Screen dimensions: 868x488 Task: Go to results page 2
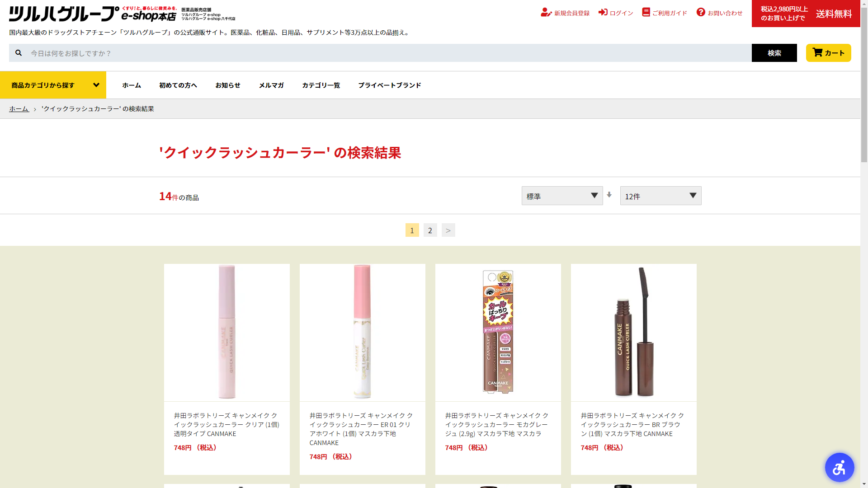tap(430, 230)
